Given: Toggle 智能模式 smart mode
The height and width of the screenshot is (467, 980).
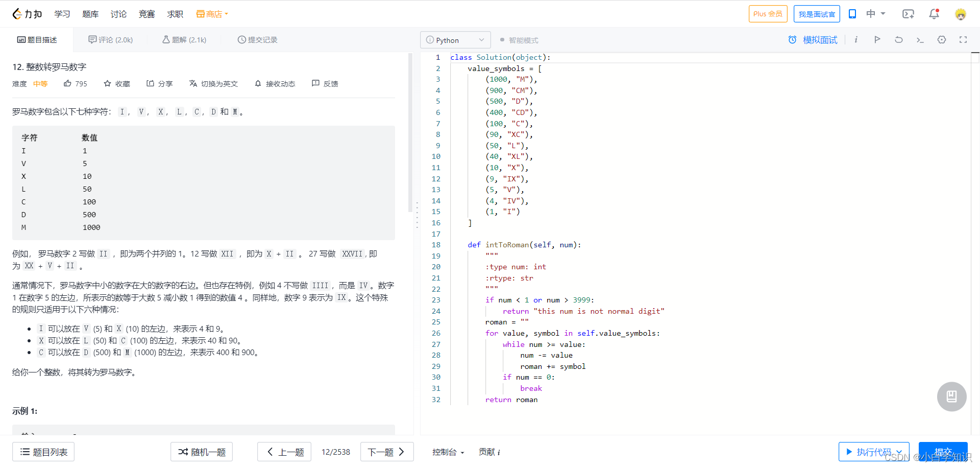Looking at the screenshot, I should (x=519, y=40).
